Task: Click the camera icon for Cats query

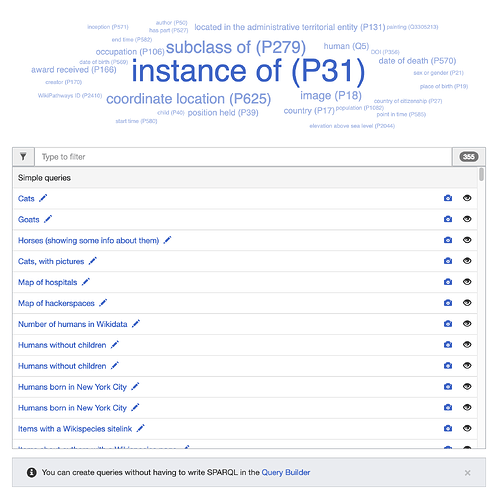Action: [x=448, y=198]
